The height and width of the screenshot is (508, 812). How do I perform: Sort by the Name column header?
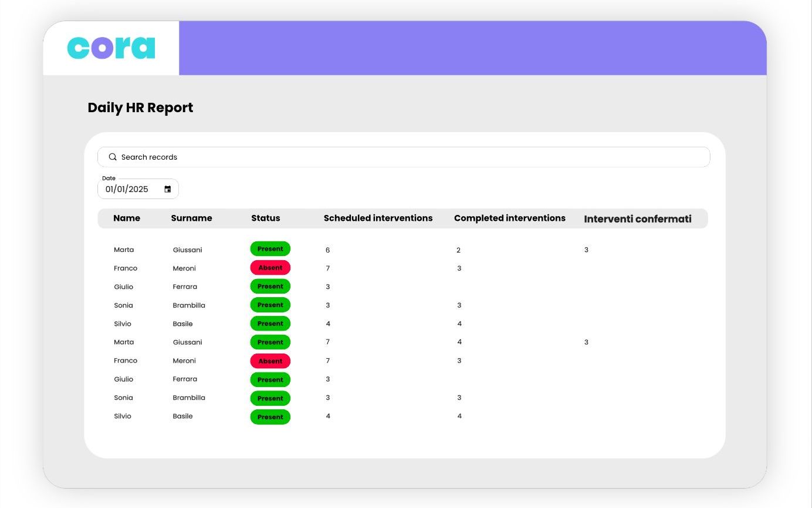coord(127,218)
